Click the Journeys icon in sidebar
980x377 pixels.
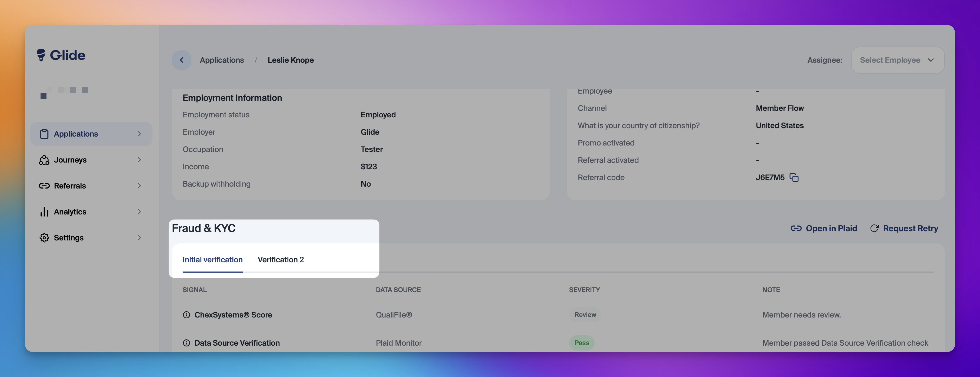pyautogui.click(x=44, y=160)
